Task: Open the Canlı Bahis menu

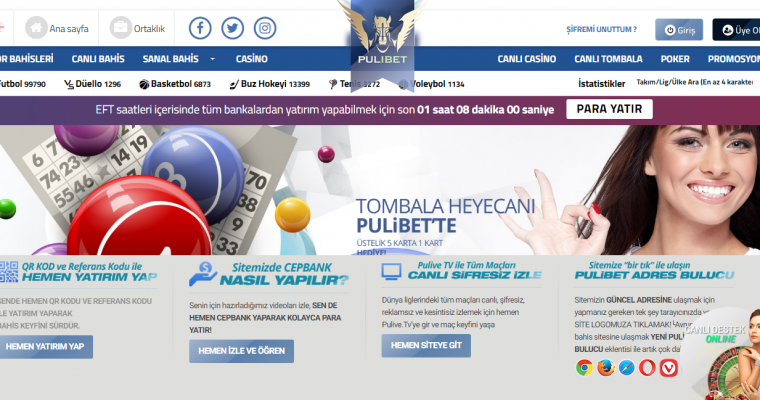Action: pyautogui.click(x=98, y=59)
